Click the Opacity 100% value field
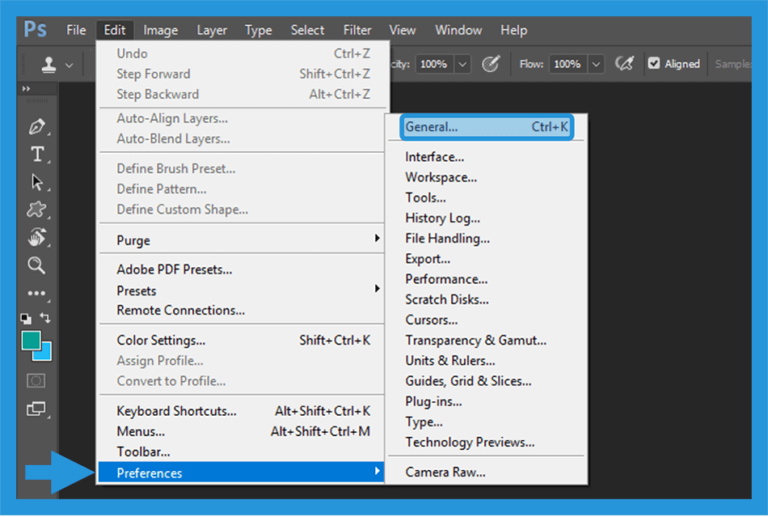768x517 pixels. point(434,64)
